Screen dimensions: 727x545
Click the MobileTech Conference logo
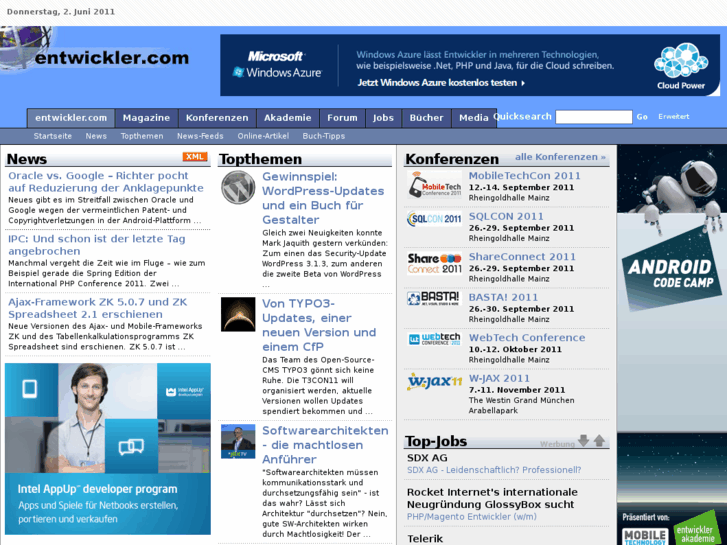[x=434, y=184]
